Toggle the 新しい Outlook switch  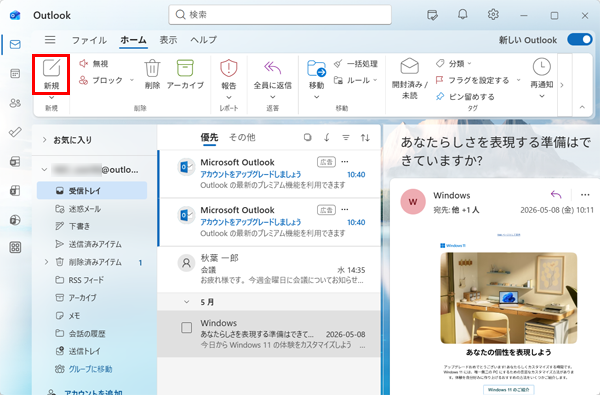pos(580,40)
